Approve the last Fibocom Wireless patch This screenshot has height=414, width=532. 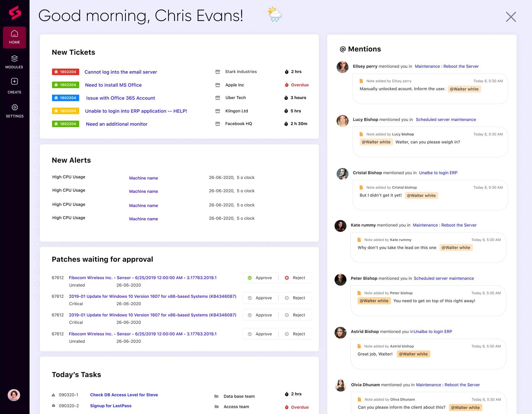(260, 334)
